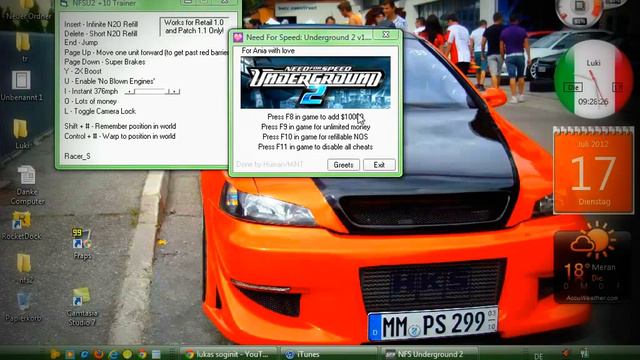Click 'O - Lots of money' line
This screenshot has height=360, width=640.
tap(90, 101)
